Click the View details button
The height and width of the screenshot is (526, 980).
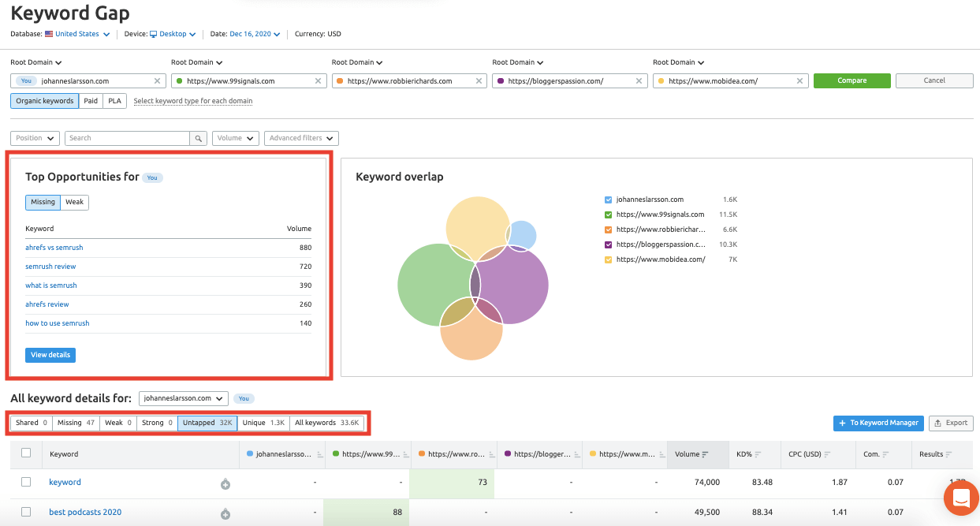click(50, 355)
